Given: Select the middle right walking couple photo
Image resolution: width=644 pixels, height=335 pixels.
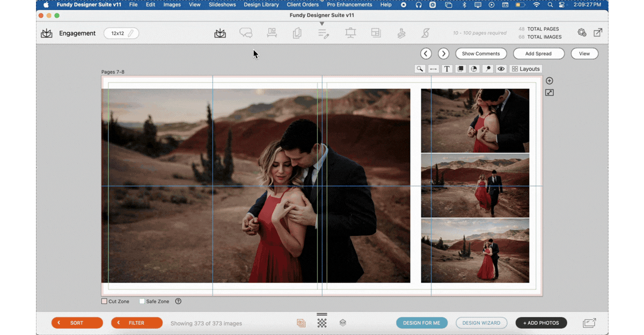Looking at the screenshot, I should click(x=475, y=186).
